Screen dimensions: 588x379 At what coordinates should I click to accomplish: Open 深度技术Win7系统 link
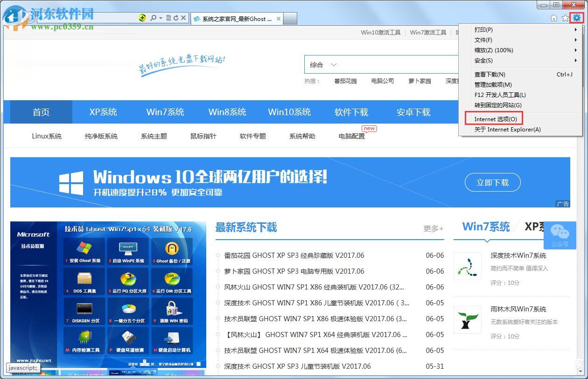point(518,255)
